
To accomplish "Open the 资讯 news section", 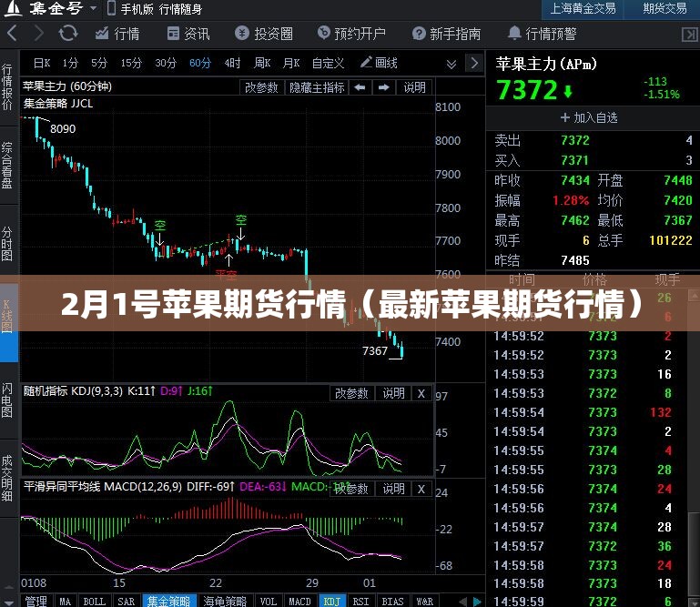I will (x=188, y=34).
